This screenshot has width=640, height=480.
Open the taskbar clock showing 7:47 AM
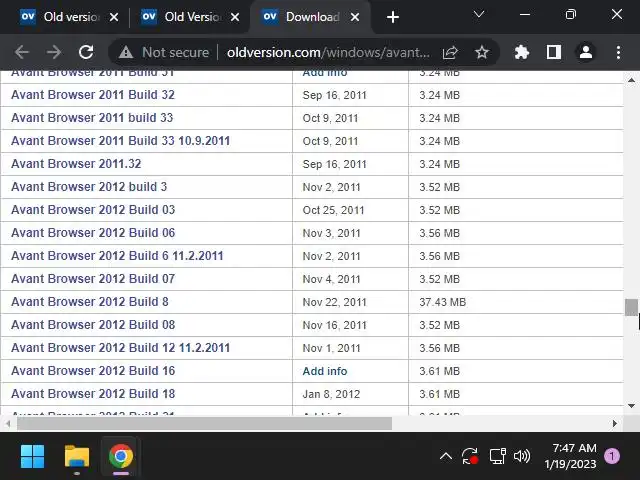(571, 456)
